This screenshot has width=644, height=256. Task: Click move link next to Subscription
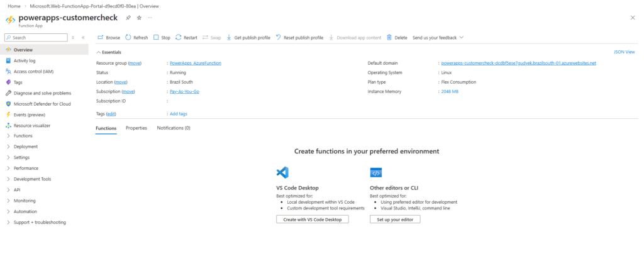point(128,92)
